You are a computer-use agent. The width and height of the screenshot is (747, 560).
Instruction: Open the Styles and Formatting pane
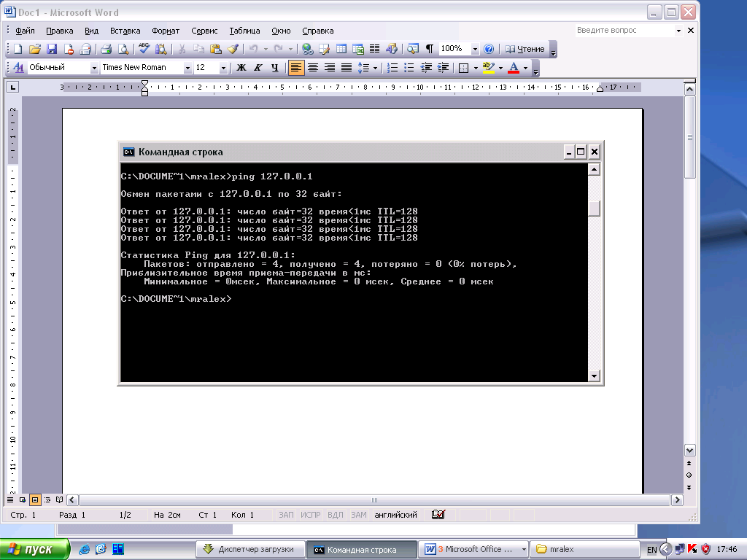point(18,68)
